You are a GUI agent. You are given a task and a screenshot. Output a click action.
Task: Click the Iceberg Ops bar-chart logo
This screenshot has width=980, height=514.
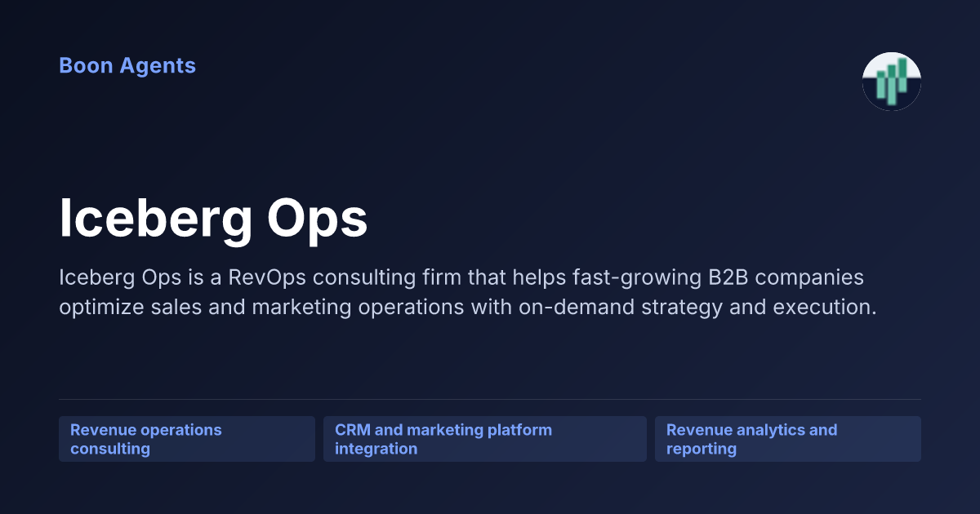(892, 82)
